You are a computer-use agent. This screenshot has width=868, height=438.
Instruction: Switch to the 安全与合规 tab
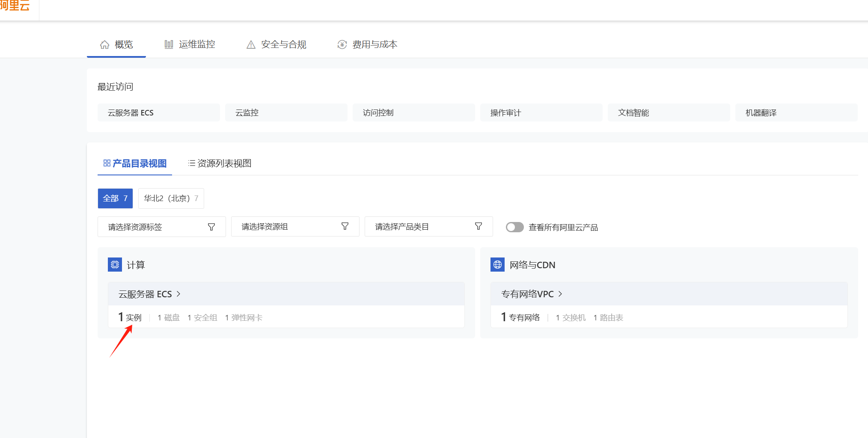[276, 44]
